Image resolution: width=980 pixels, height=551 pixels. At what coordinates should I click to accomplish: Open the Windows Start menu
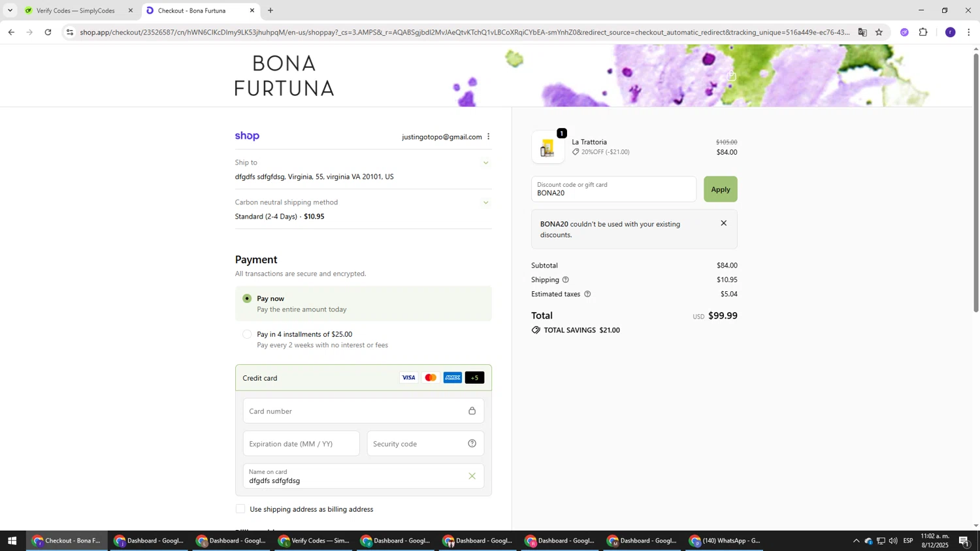point(12,541)
